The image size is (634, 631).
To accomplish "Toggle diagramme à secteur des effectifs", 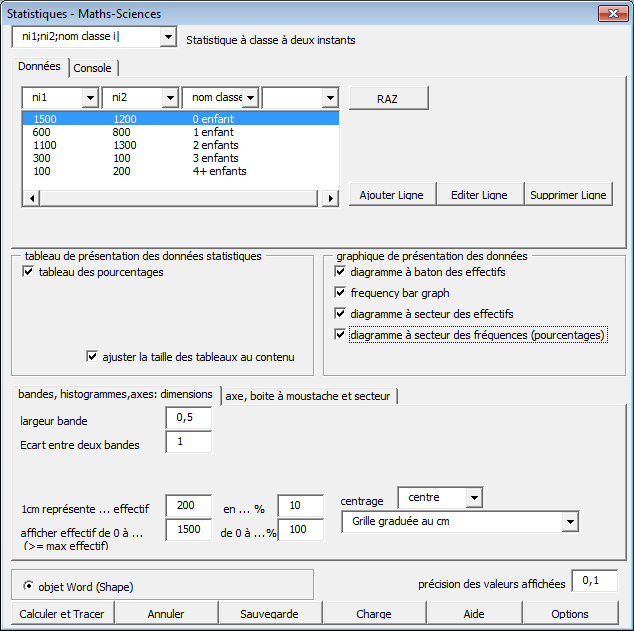I will click(340, 313).
